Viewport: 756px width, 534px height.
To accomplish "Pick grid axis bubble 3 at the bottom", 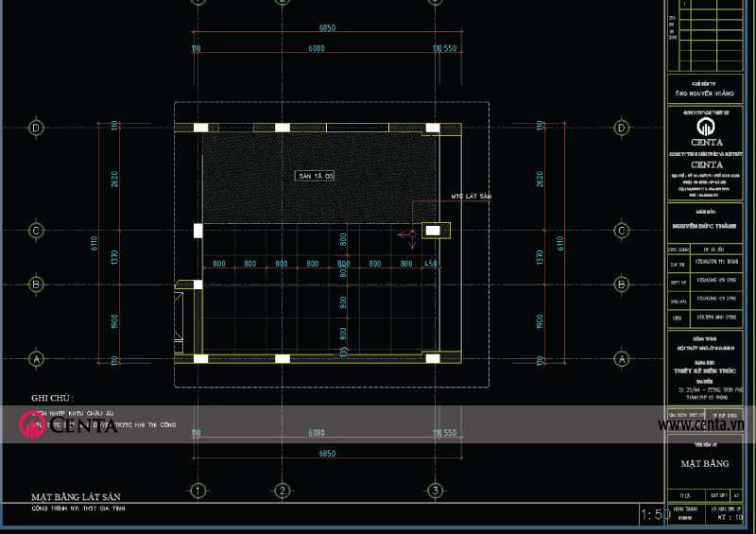I will [435, 491].
